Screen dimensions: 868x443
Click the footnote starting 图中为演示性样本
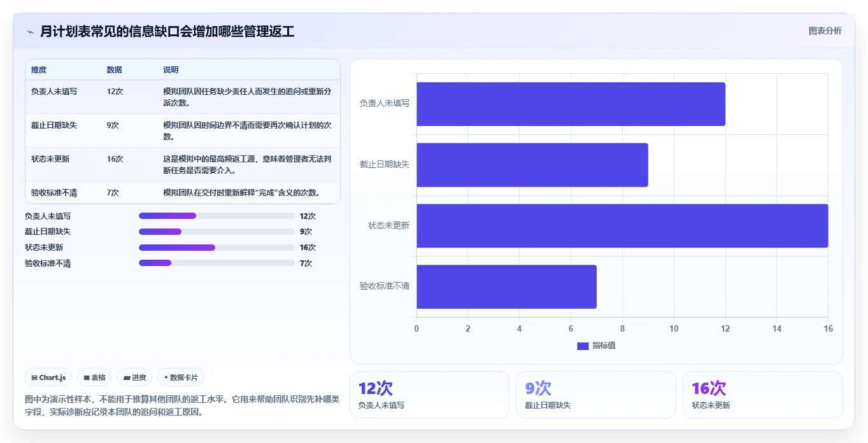(x=182, y=405)
